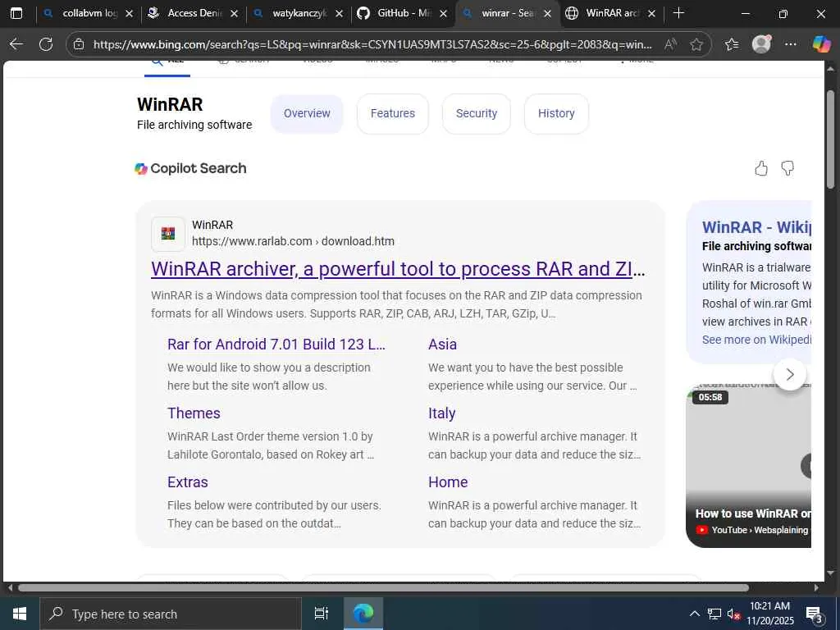Open the Italy sublink
Screen dimensions: 840x630
[442, 413]
